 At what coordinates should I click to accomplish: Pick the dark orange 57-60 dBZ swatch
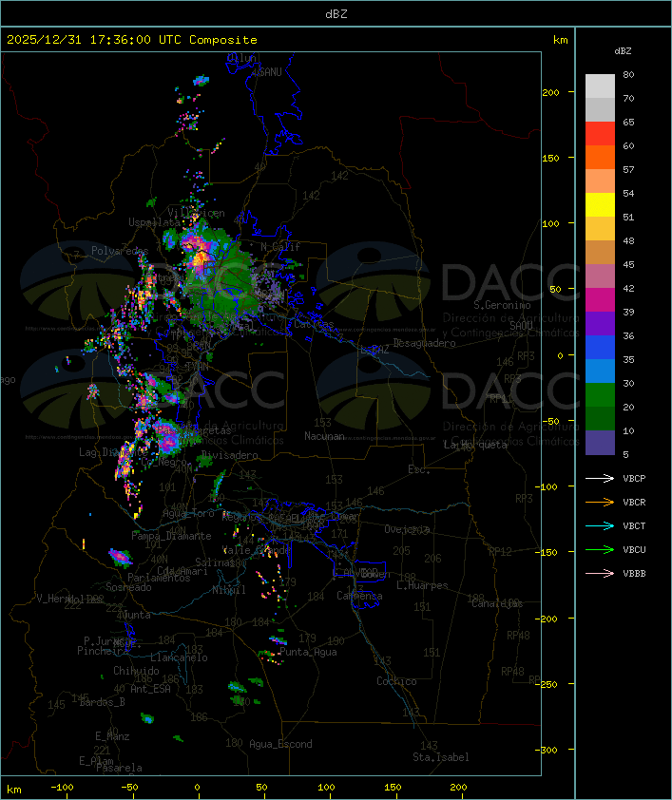(600, 157)
